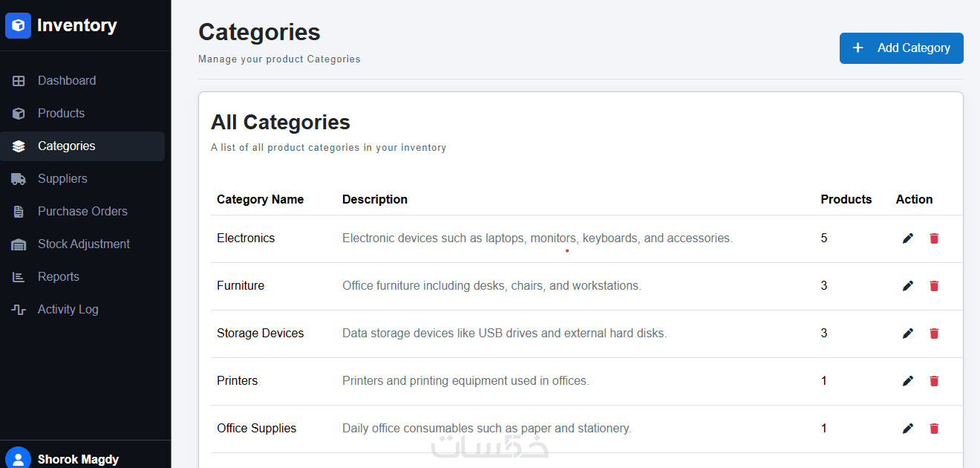
Task: Edit the Storage Devices category
Action: coord(907,334)
